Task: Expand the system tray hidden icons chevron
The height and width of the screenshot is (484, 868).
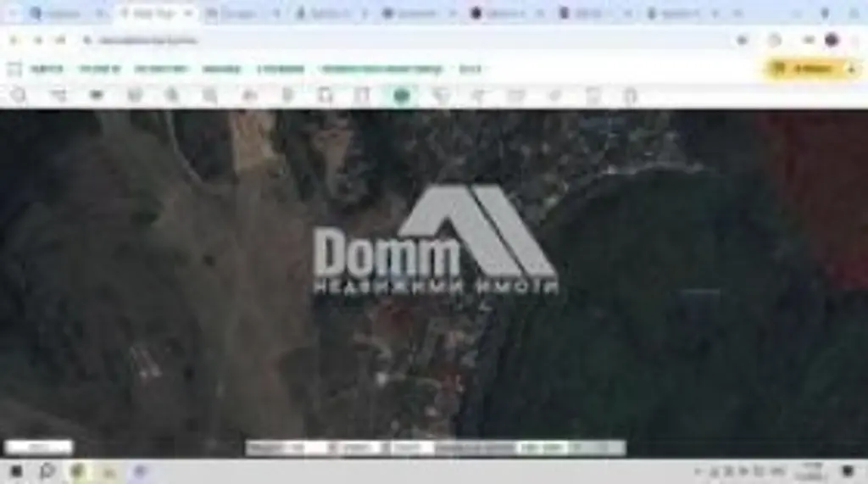Action: tap(698, 471)
